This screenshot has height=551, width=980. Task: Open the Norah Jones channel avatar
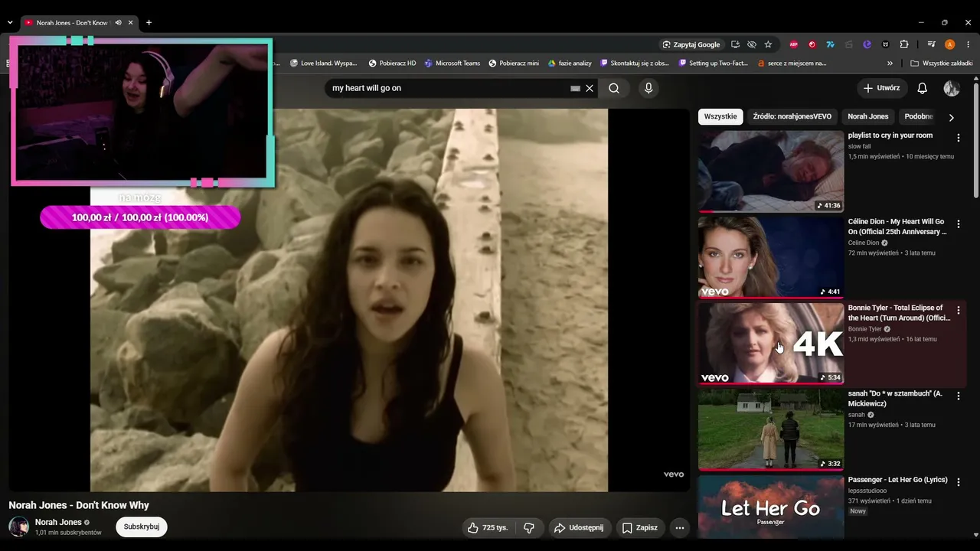18,527
